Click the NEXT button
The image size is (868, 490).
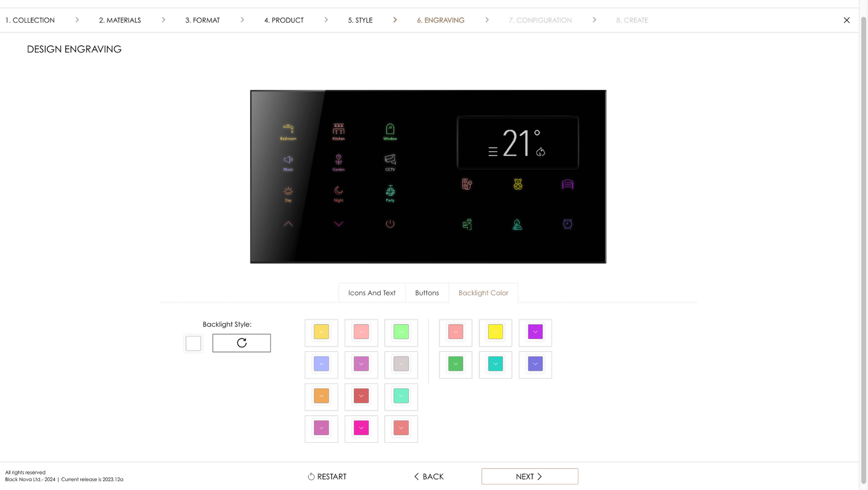[x=529, y=476]
